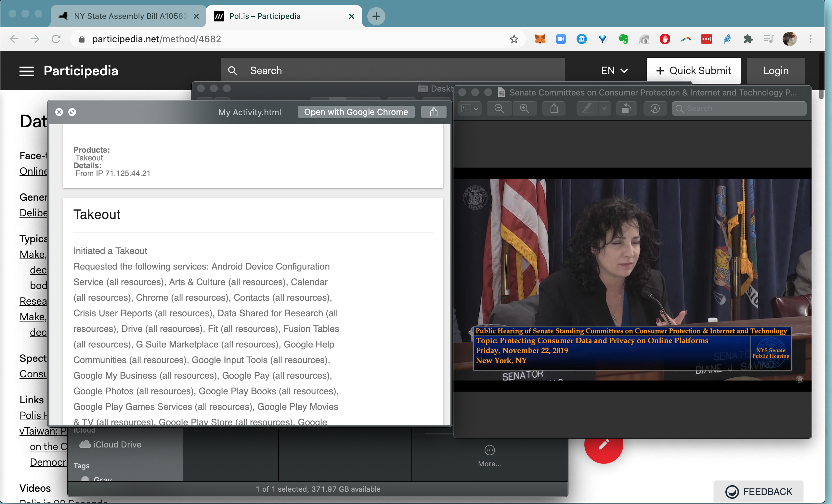Open the Zoom extension icon
This screenshot has width=832, height=504.
(x=561, y=39)
